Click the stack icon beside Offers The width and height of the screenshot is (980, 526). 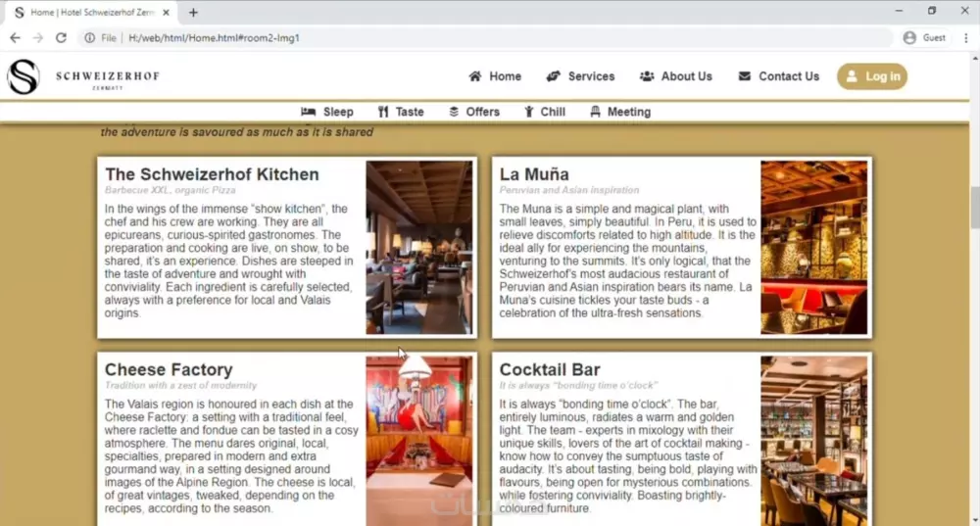coord(454,112)
